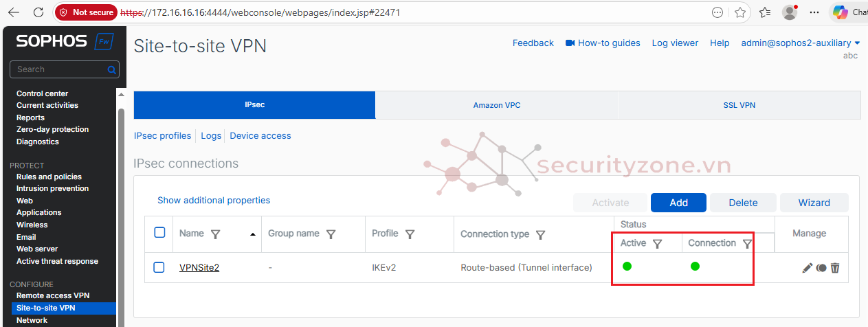Switch to the SSL VPN tab
868x327 pixels.
pos(739,105)
